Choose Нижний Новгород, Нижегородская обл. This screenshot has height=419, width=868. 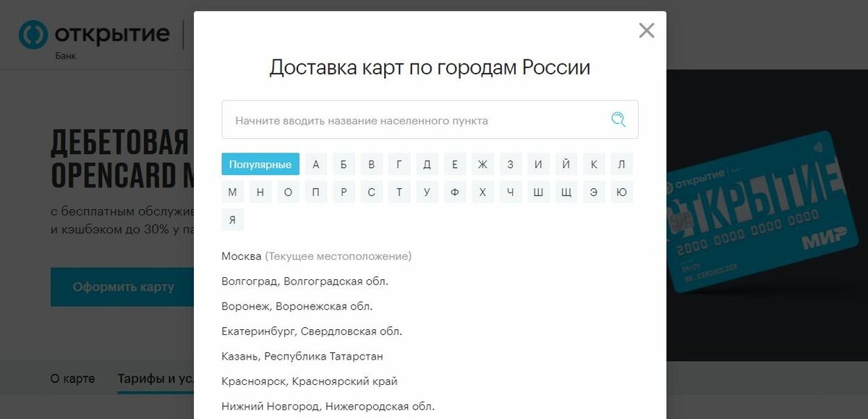(328, 407)
